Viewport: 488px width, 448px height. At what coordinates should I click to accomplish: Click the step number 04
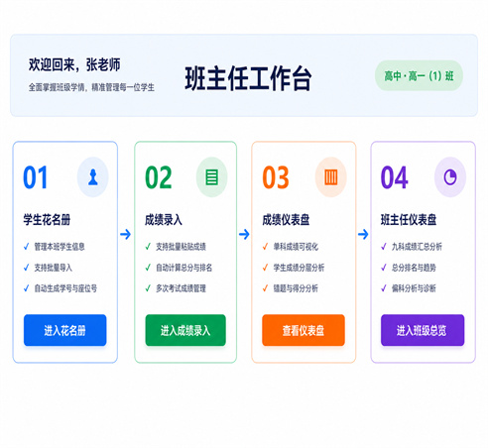[394, 177]
